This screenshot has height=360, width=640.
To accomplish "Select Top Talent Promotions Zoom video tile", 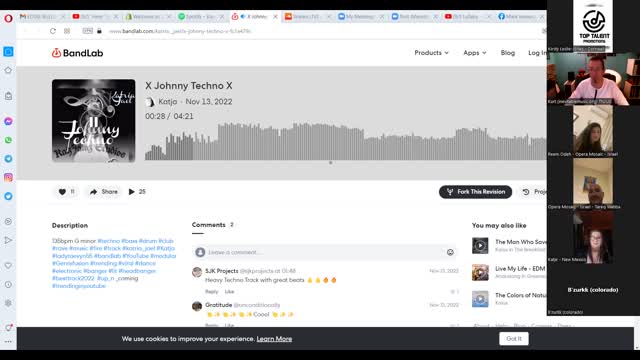I will coord(593,26).
